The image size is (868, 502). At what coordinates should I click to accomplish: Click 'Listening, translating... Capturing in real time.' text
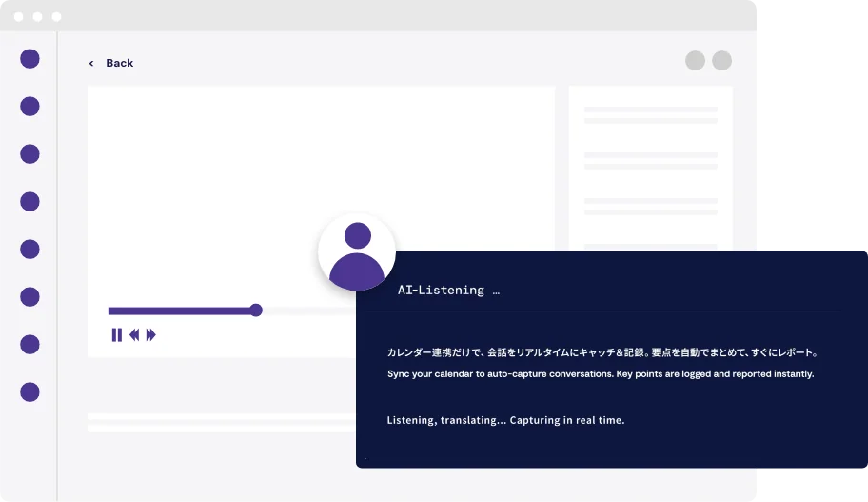[505, 420]
